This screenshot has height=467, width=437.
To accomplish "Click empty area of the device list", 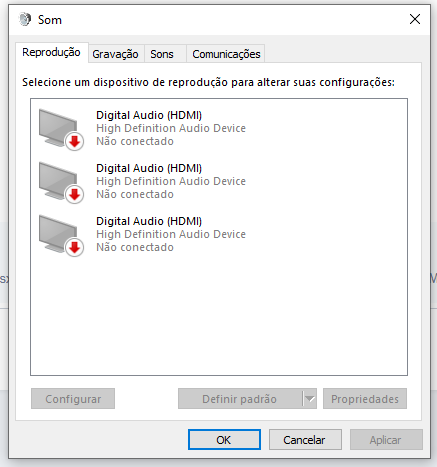I will tap(219, 317).
